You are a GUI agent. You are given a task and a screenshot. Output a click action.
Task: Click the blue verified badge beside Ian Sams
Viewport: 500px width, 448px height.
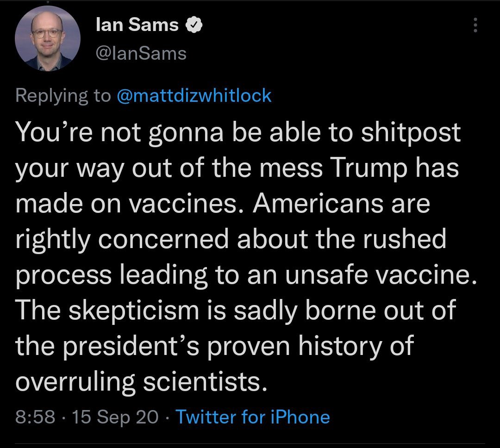coord(194,25)
